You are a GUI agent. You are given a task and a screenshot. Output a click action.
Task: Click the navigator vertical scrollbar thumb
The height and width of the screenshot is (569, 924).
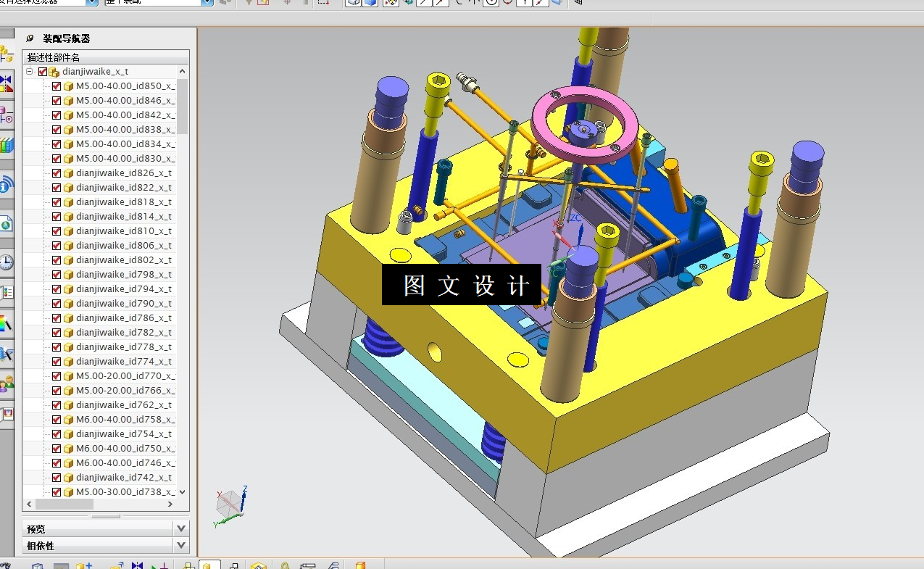tap(183, 107)
